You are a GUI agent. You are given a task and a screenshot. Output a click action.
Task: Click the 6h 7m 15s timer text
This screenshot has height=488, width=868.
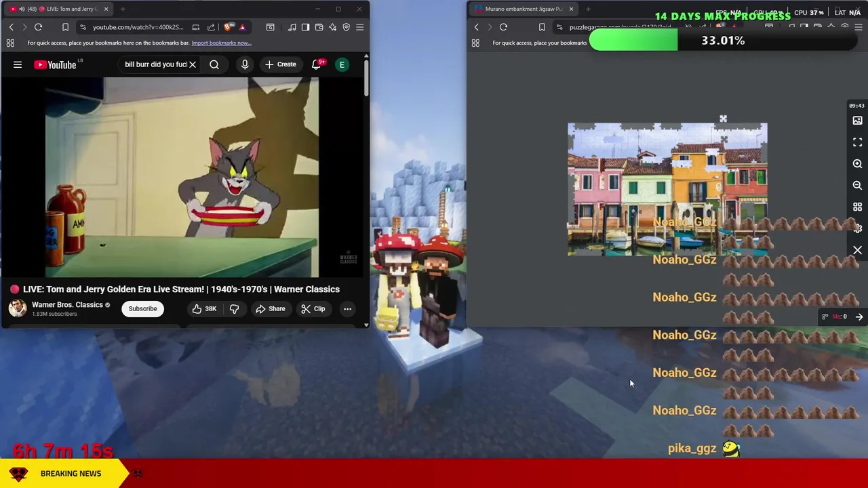(x=63, y=451)
